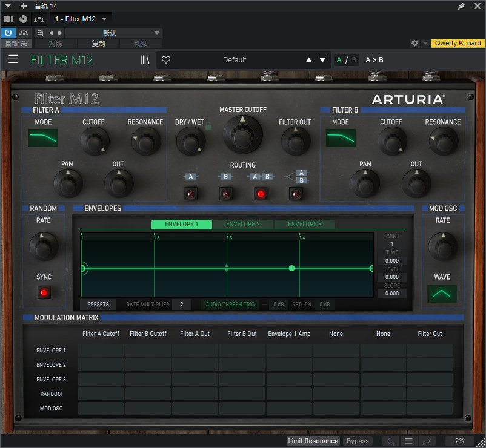486x448 pixels.
Task: Open the history list icon
Action: pos(409,441)
